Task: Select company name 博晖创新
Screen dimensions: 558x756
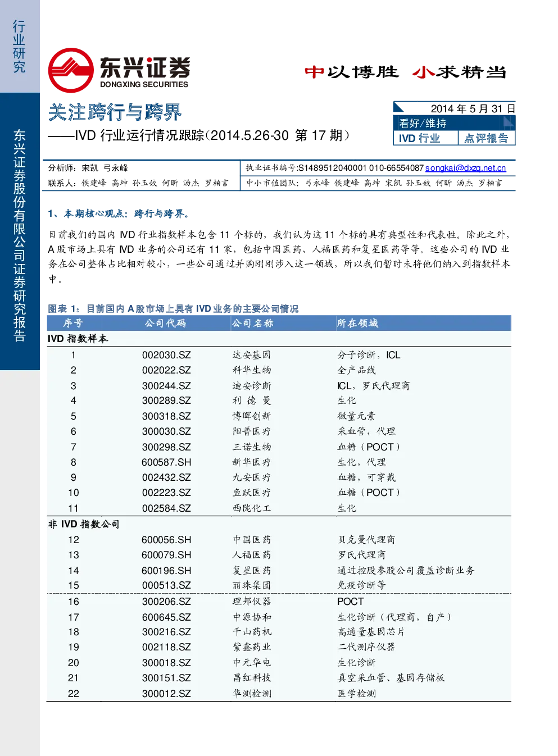Action: (252, 416)
